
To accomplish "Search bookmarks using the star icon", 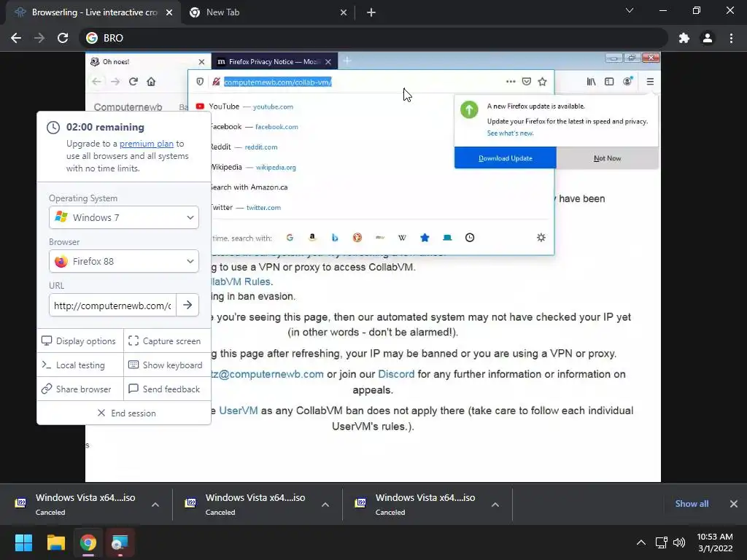I will point(425,238).
